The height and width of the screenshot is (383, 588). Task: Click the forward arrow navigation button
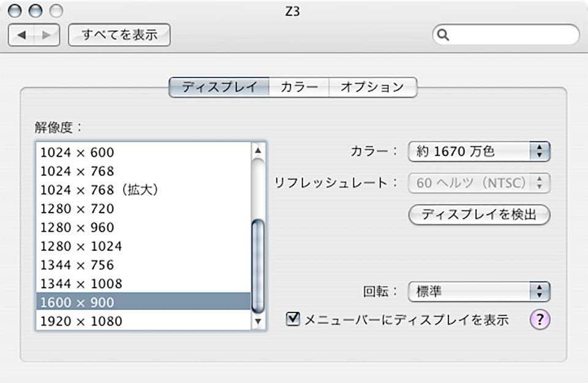(x=47, y=35)
